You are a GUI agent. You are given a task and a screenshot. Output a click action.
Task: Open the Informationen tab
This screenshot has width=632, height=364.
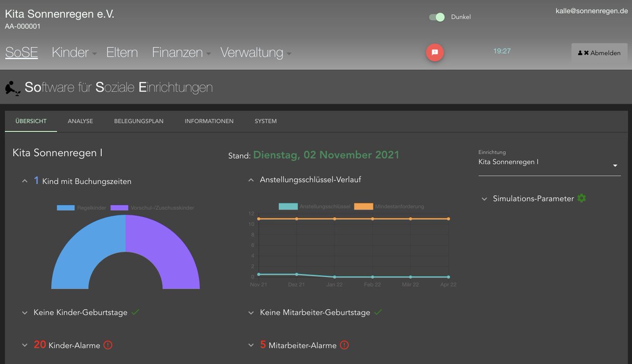click(x=209, y=121)
